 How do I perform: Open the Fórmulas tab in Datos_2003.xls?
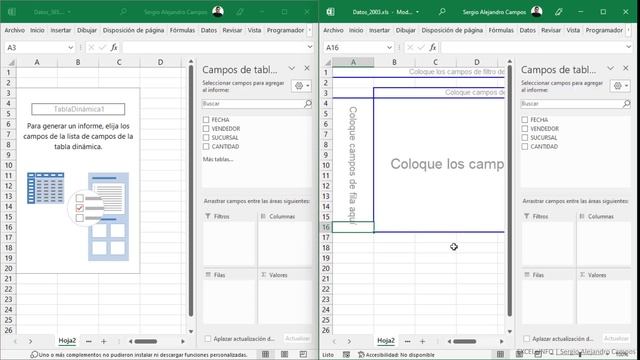click(501, 30)
